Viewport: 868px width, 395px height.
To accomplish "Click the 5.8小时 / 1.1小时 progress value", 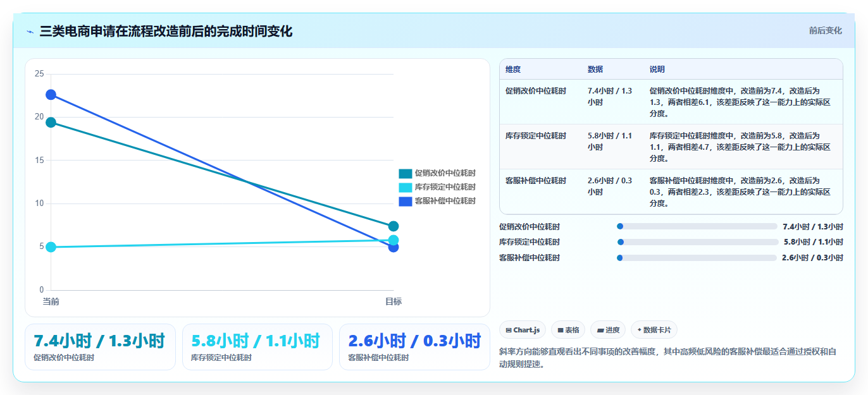I will click(x=814, y=242).
